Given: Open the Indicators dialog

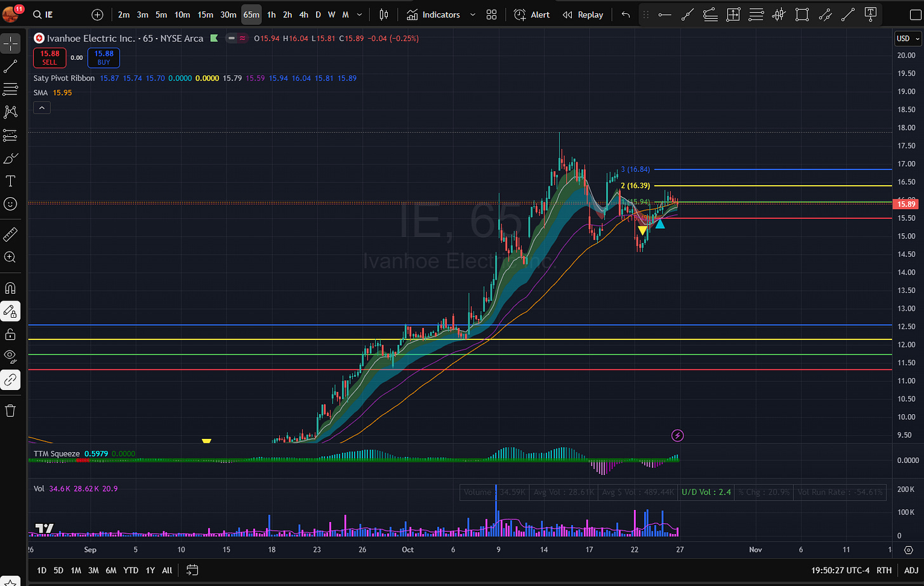Looking at the screenshot, I should (433, 15).
